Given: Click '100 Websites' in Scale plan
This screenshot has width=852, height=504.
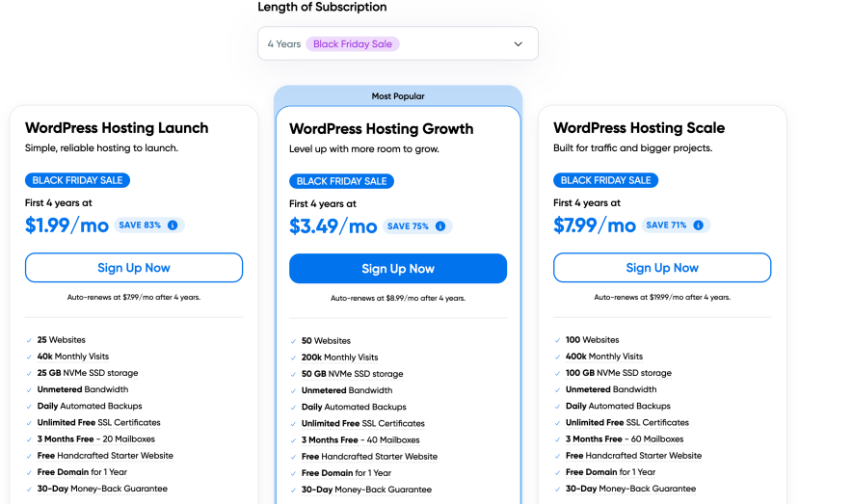Looking at the screenshot, I should tap(593, 340).
